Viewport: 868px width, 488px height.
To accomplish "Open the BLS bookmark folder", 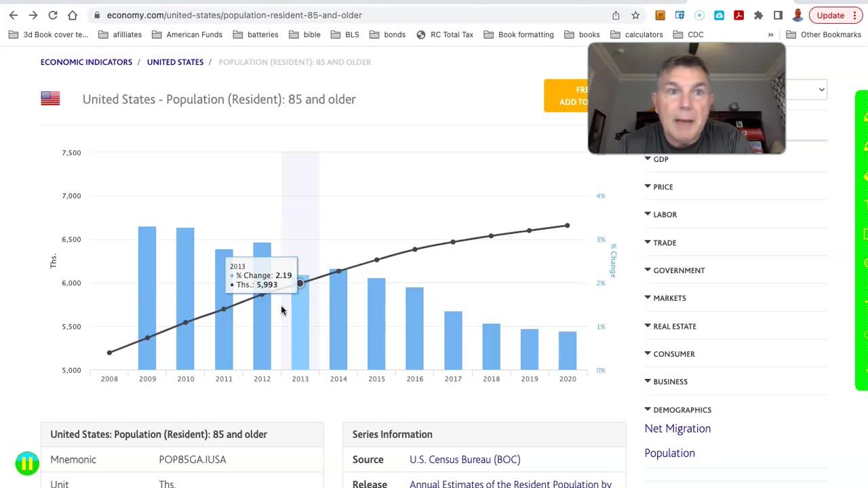I will (344, 35).
